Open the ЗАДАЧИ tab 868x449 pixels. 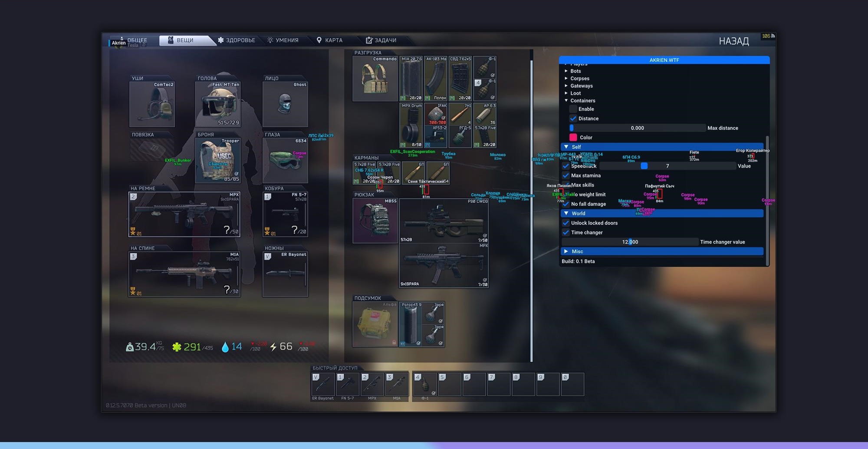click(381, 40)
